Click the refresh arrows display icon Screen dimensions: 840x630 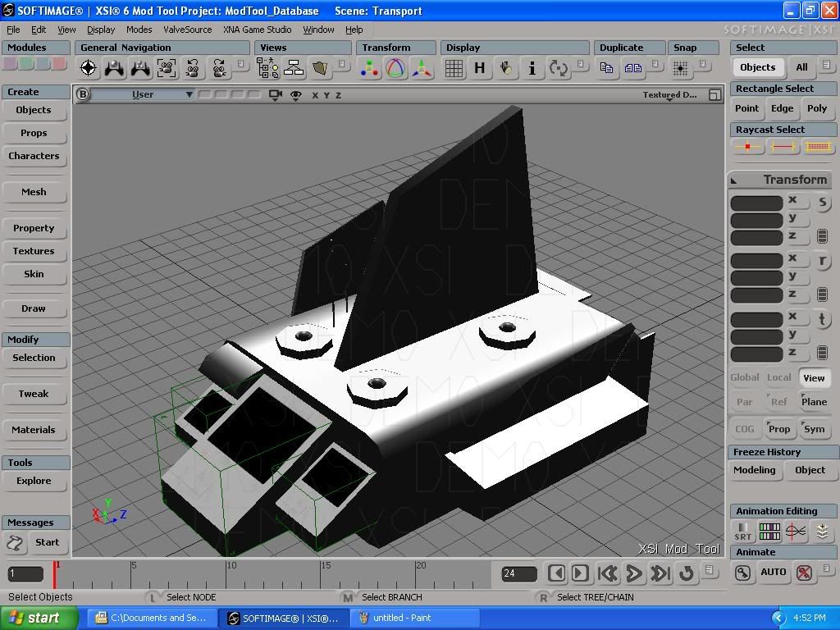(x=558, y=68)
